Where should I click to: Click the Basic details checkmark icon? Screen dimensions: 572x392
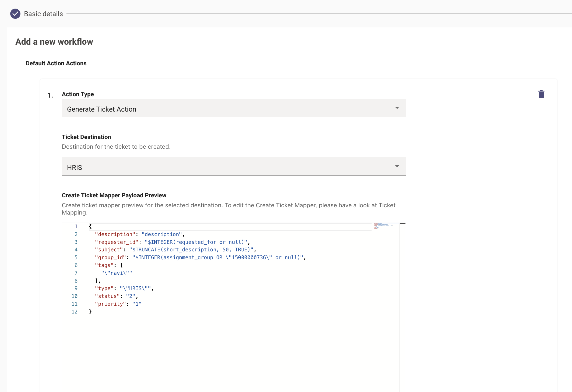(x=15, y=14)
